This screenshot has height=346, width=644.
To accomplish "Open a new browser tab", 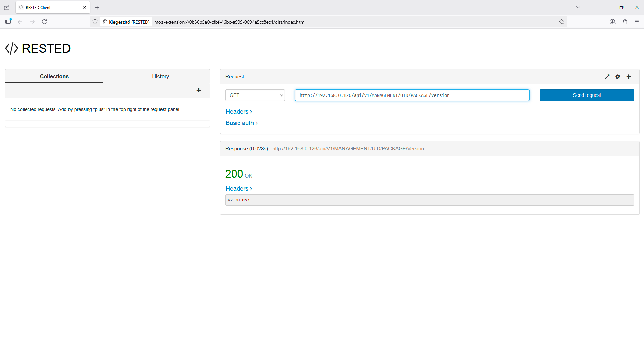I will (x=97, y=7).
